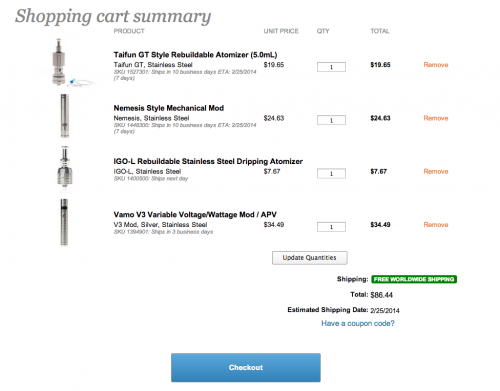Open Nemesis Style Mechanical Mod title
The image size is (500, 391).
(169, 108)
